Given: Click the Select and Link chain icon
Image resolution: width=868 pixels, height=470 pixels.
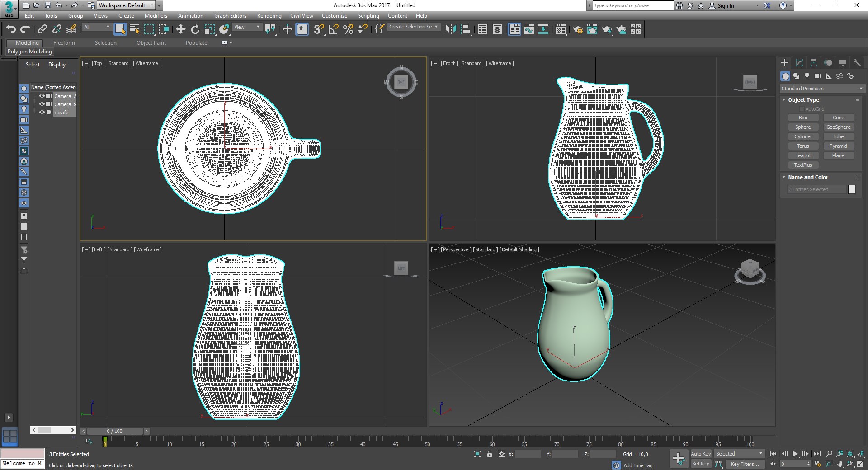Looking at the screenshot, I should pyautogui.click(x=42, y=29).
